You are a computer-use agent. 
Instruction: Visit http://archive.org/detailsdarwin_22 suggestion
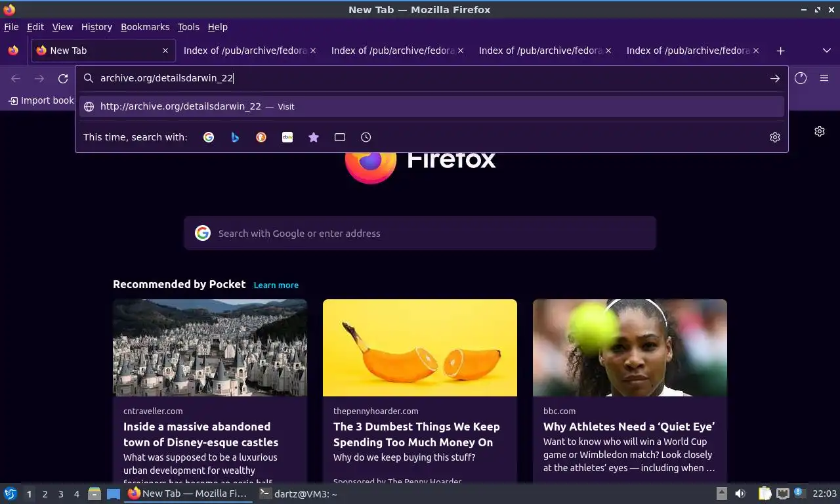[432, 106]
